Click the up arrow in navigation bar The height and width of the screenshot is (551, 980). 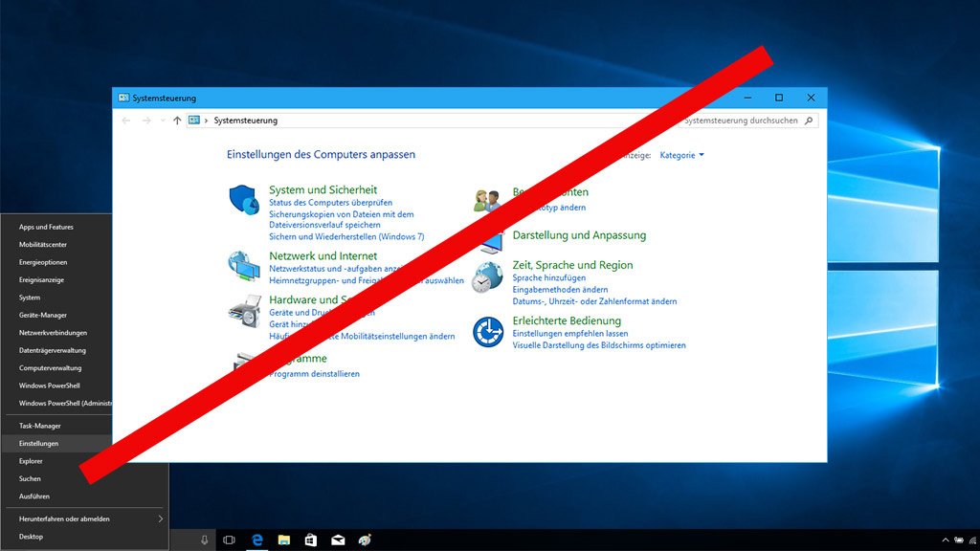(177, 121)
